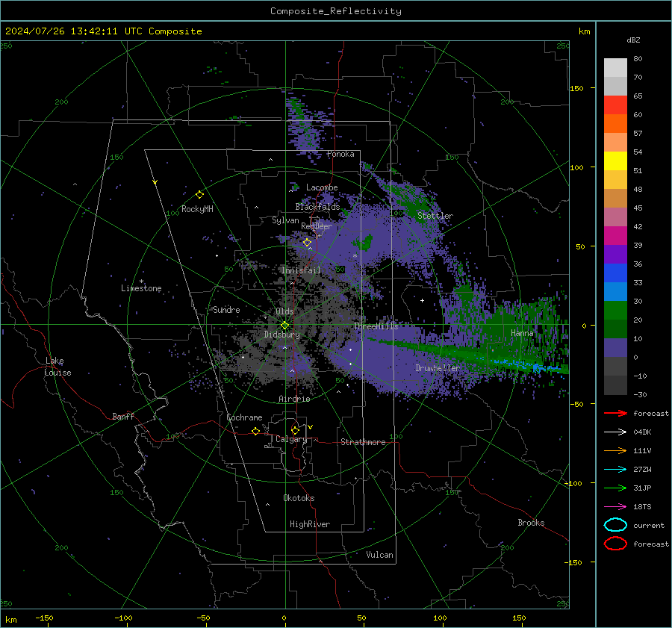
Task: Click the ThreeHills city label
Action: coord(376,326)
